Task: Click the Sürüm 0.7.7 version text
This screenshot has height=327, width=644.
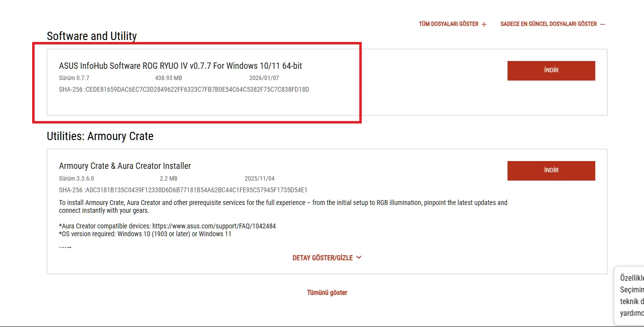Action: pyautogui.click(x=74, y=78)
